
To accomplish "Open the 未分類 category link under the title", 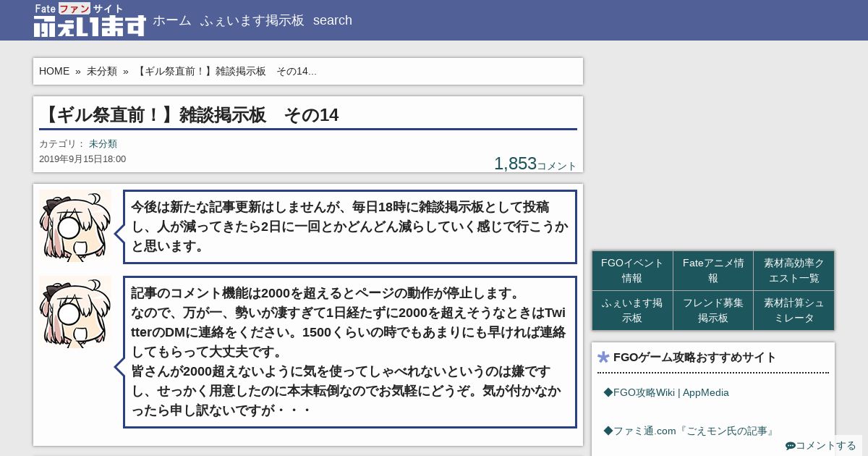I will point(103,144).
